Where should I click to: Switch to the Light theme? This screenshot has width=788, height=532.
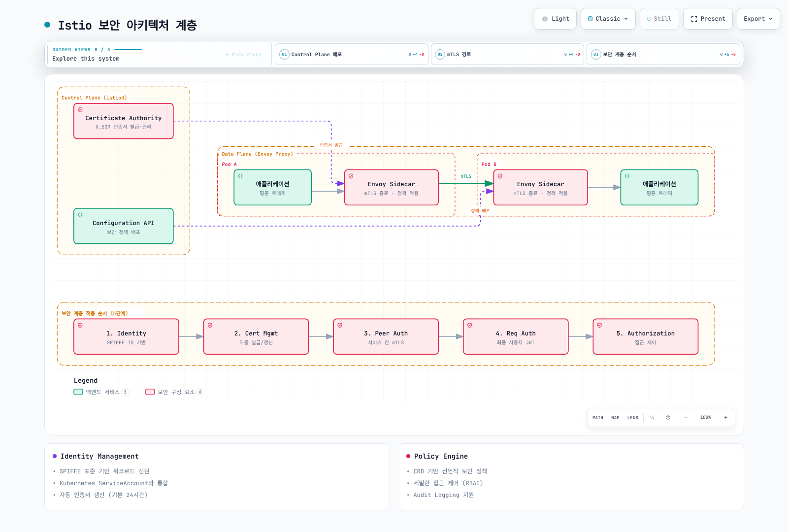tap(555, 19)
